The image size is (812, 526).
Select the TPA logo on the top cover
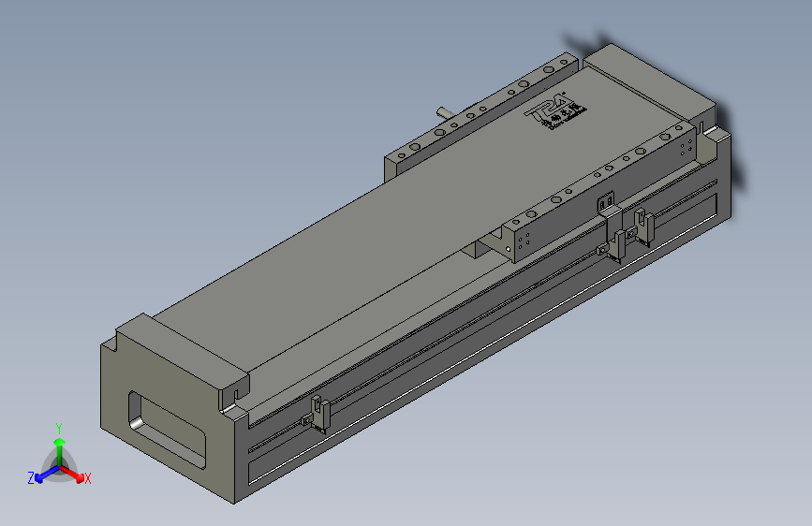[556, 111]
